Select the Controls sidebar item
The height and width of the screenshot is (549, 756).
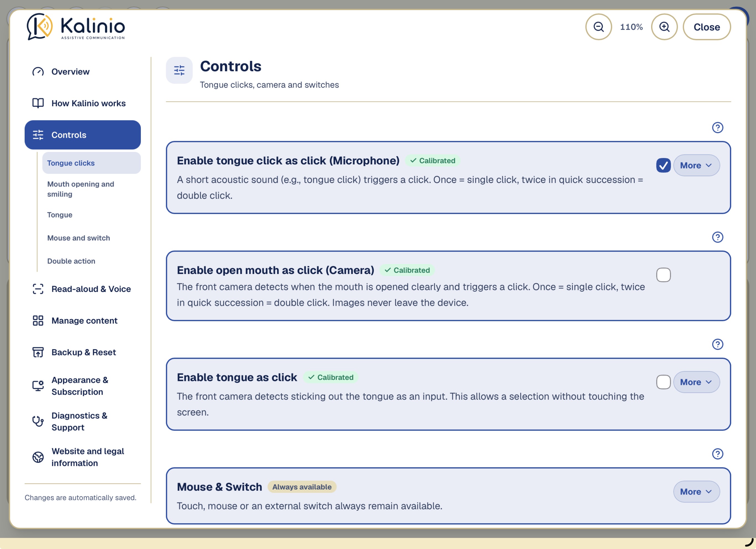[83, 135]
